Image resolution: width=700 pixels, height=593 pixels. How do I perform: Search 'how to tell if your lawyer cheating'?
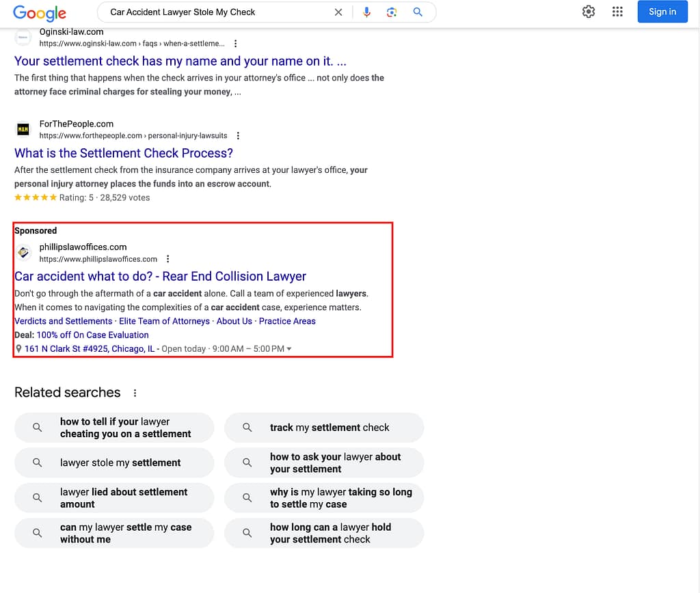114,428
